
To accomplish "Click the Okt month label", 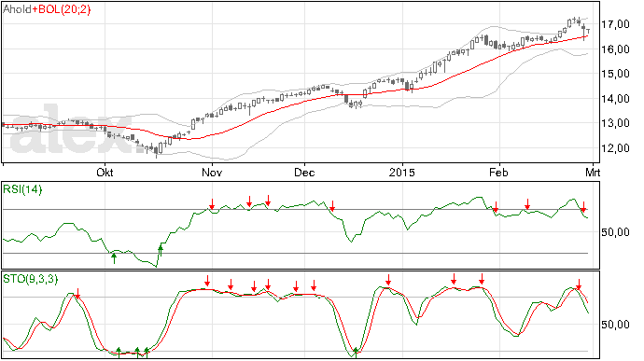I will [105, 172].
